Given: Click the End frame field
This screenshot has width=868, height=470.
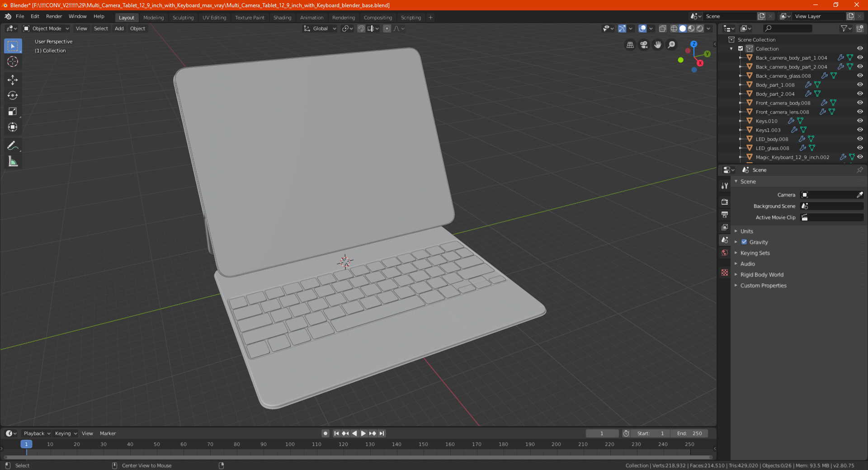Looking at the screenshot, I should coord(689,433).
